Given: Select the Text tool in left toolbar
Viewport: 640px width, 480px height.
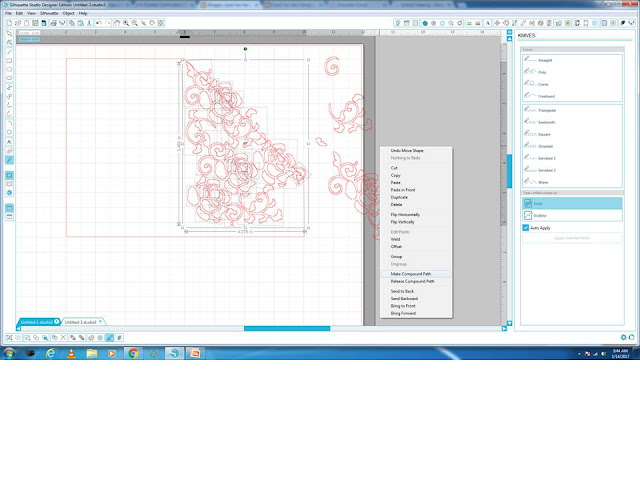Looking at the screenshot, I should coord(9,142).
